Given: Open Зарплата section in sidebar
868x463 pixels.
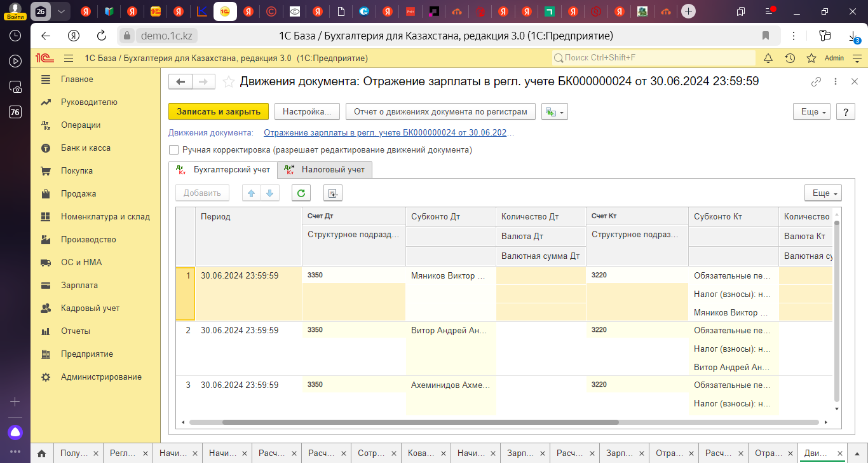Looking at the screenshot, I should click(79, 286).
